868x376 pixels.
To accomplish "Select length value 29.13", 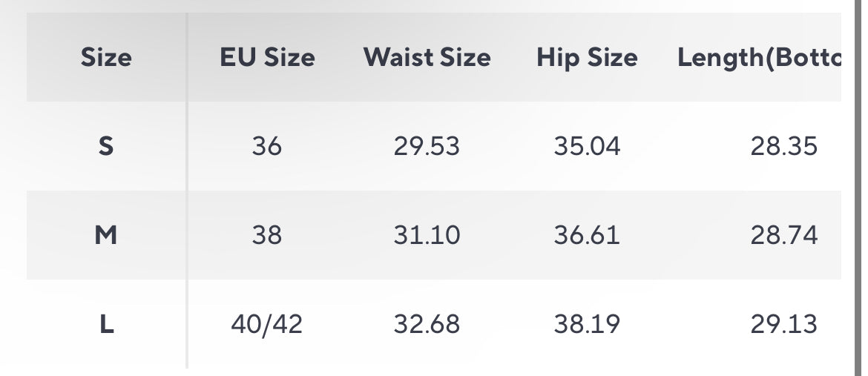I will point(784,324).
